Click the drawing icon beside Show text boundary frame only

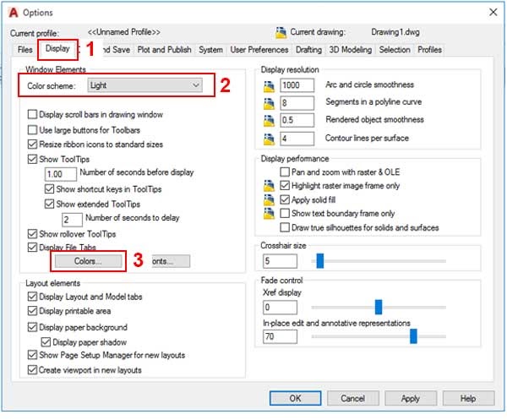pos(269,214)
